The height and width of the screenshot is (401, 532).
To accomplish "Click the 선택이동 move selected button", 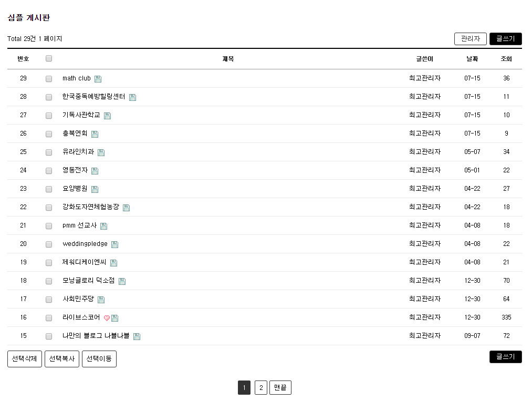I will coord(99,359).
